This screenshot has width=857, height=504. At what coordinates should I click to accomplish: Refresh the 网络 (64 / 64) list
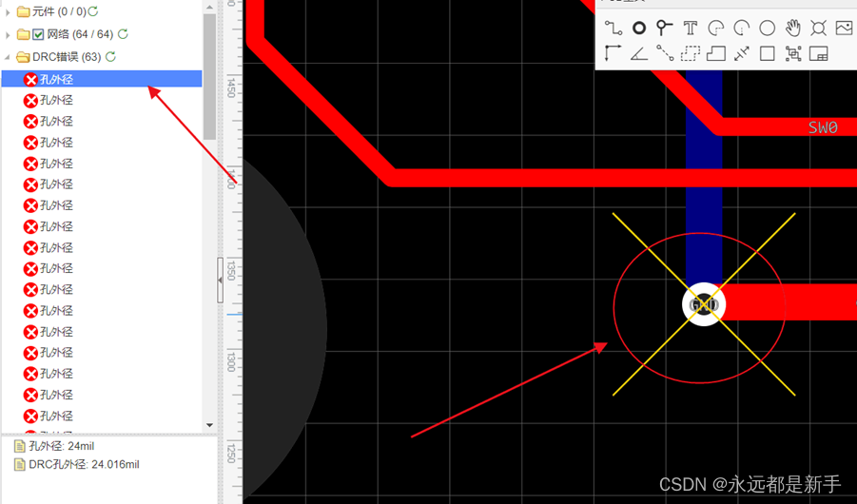click(123, 34)
